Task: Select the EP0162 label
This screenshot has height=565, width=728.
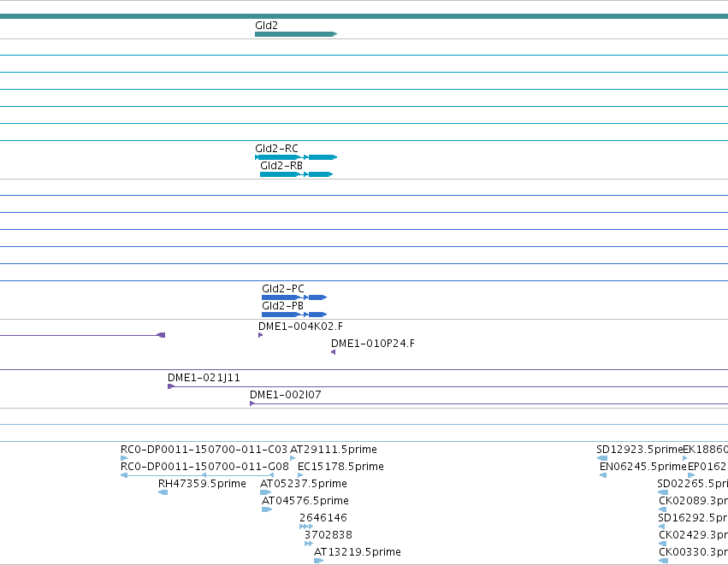Action: coord(707,467)
